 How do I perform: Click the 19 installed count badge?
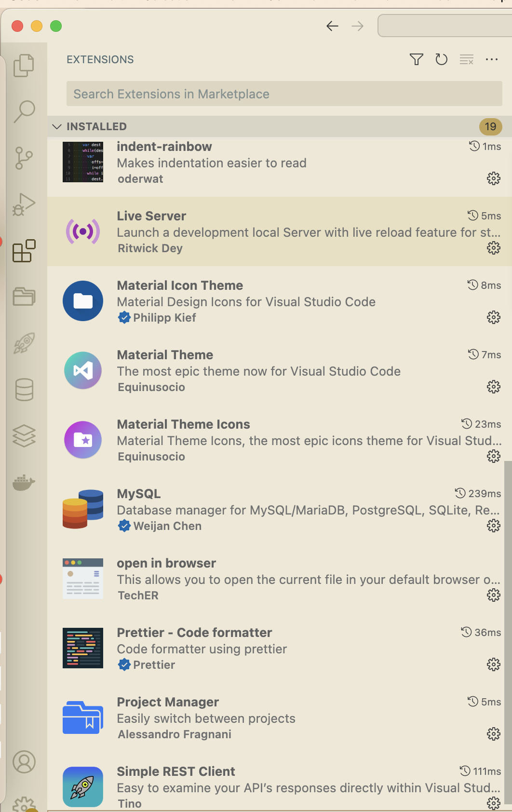click(490, 126)
